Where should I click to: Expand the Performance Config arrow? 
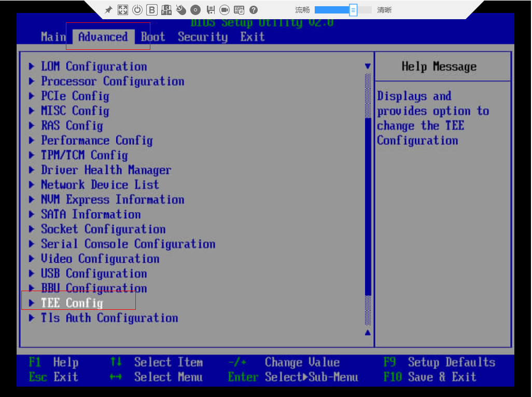(32, 140)
